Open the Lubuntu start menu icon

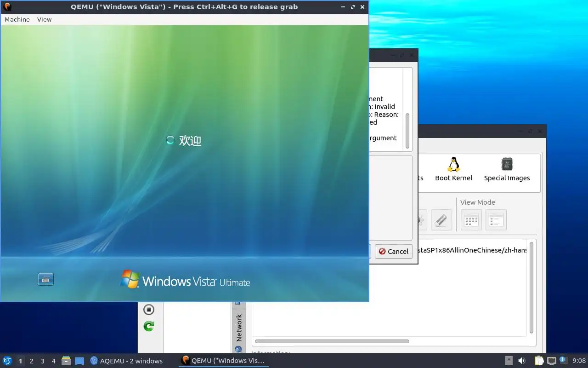(x=7, y=361)
